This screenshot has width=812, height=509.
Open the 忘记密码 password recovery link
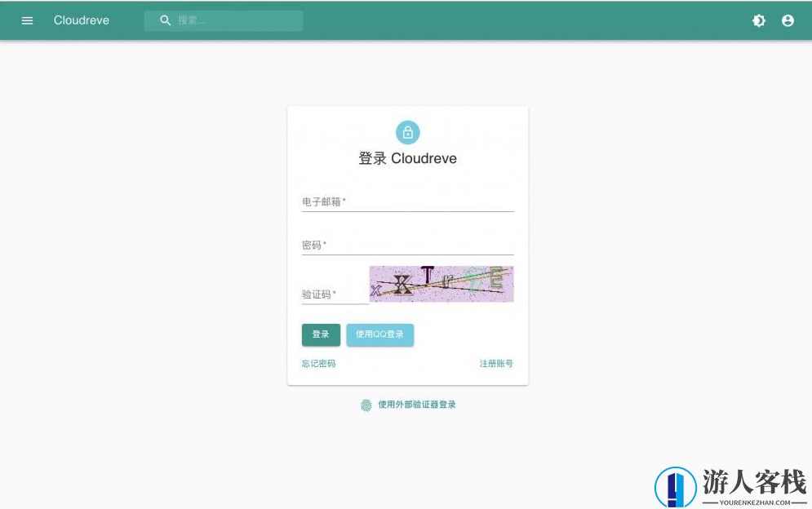318,364
